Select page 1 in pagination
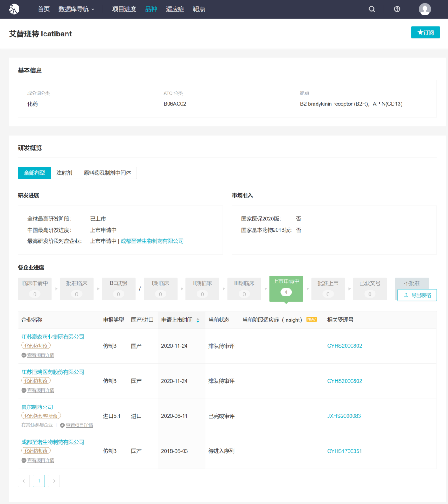Image resolution: width=448 pixels, height=504 pixels. coord(39,481)
